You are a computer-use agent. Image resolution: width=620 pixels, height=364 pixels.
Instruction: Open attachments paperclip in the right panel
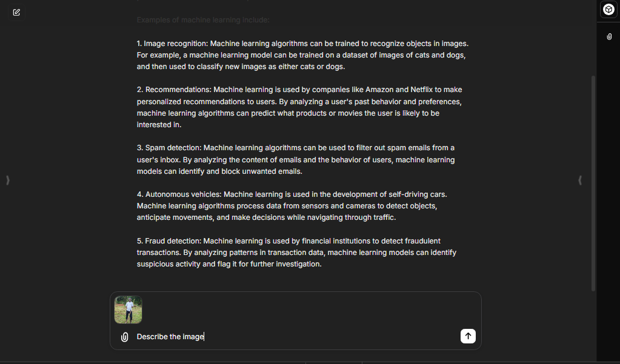click(609, 37)
